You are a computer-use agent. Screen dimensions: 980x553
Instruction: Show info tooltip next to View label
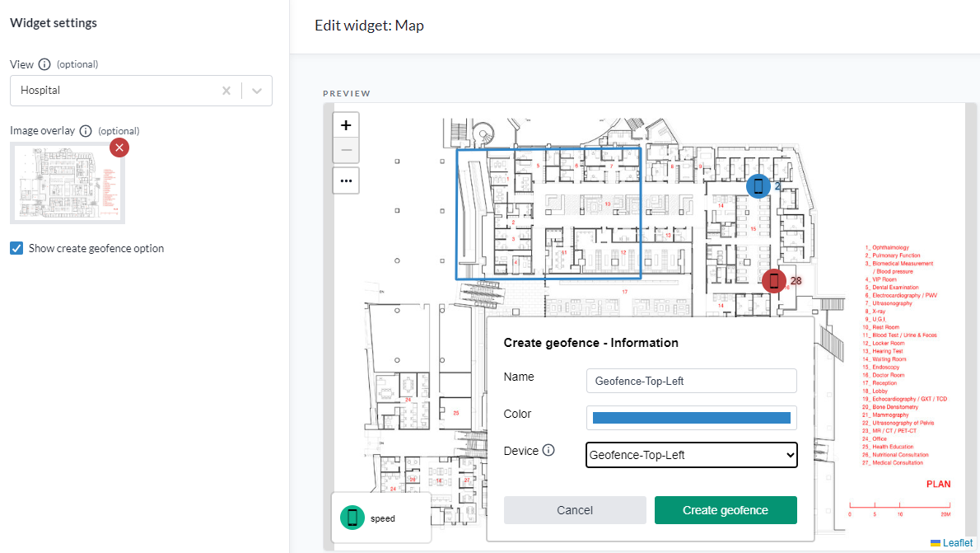[44, 64]
